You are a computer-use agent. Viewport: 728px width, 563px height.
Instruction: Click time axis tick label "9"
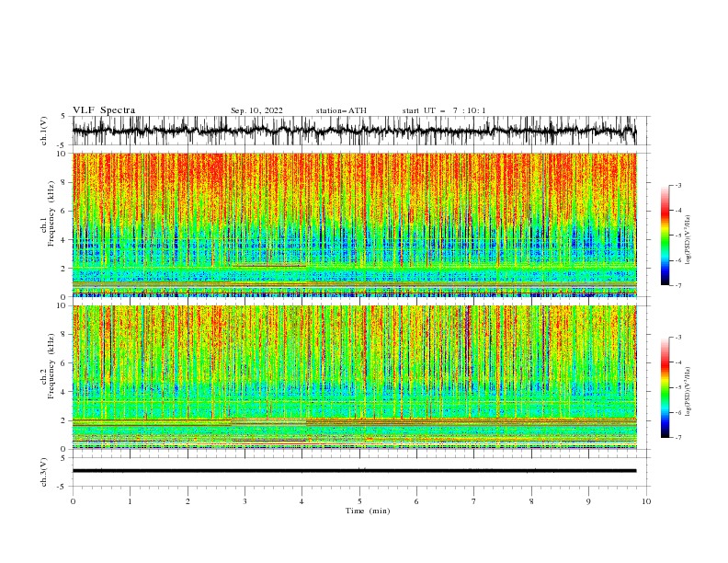click(588, 501)
